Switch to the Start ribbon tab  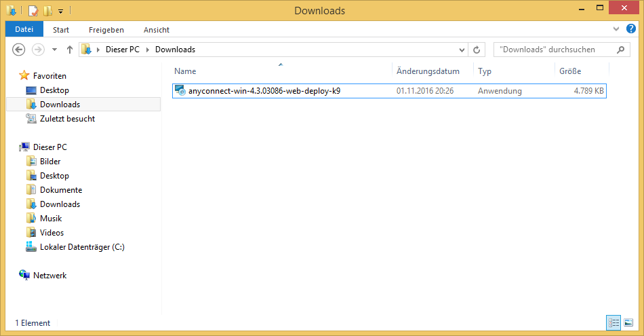[61, 30]
